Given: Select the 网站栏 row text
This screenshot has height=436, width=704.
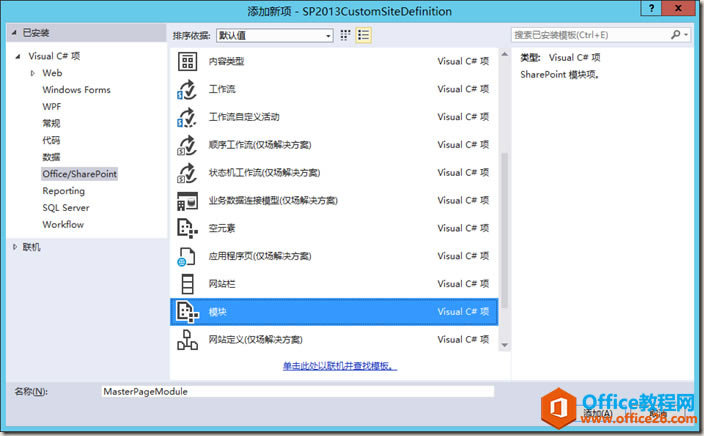Looking at the screenshot, I should (x=222, y=284).
